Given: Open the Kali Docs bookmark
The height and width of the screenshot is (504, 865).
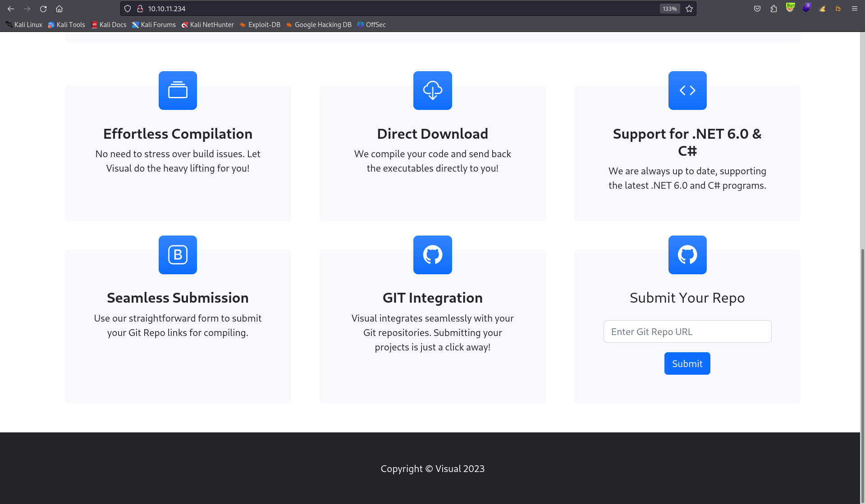Looking at the screenshot, I should tap(109, 25).
